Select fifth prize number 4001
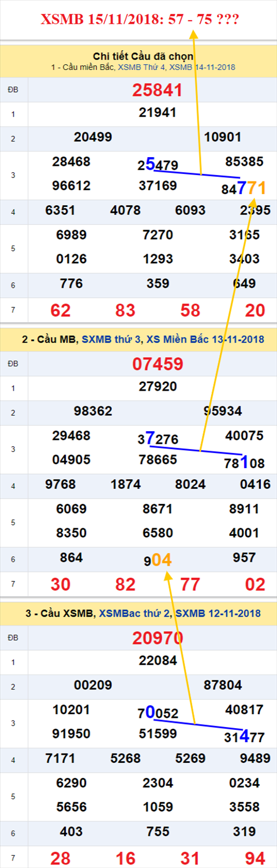This screenshot has height=868, width=277. 244,533
